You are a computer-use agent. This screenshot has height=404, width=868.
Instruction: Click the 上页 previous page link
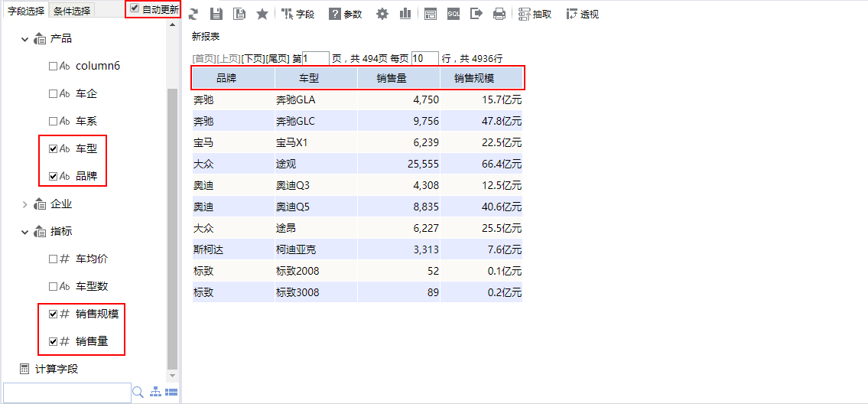click(x=229, y=58)
